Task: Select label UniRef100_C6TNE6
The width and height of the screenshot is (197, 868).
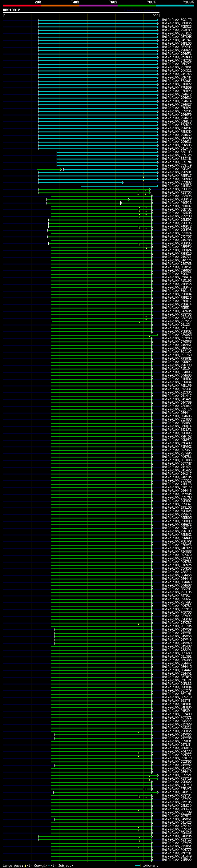Action: click(x=177, y=677)
